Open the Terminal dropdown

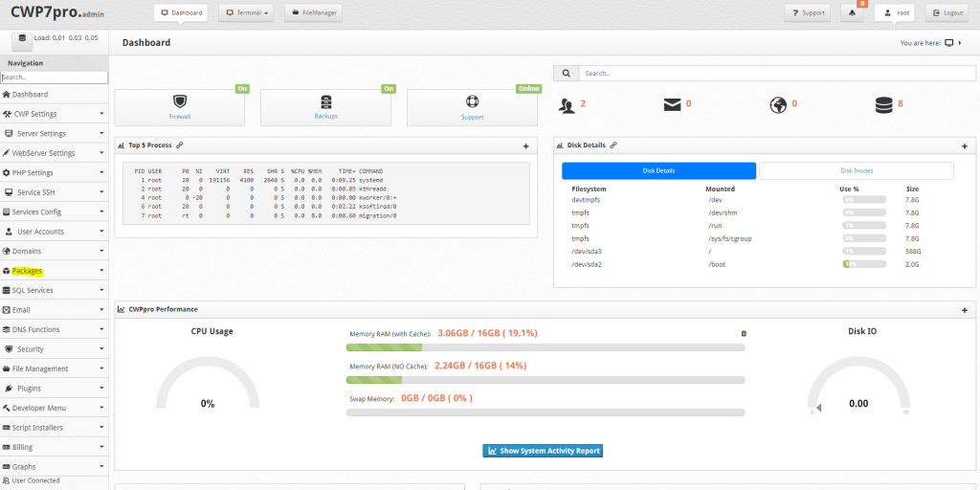pyautogui.click(x=246, y=12)
